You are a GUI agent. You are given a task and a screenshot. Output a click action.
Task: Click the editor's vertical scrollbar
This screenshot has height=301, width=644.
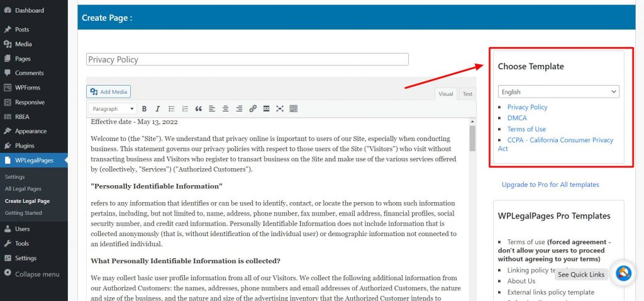point(472,139)
